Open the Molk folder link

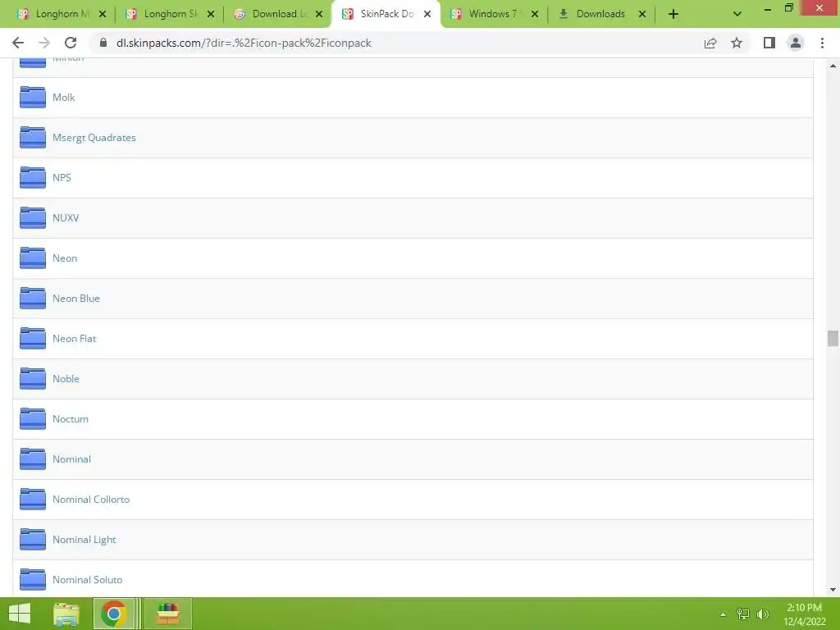click(63, 98)
